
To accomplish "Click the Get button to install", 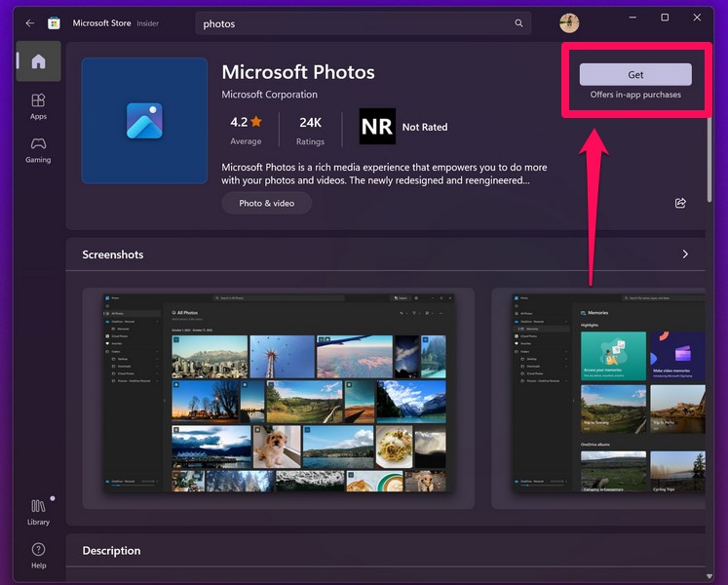I will pyautogui.click(x=635, y=74).
